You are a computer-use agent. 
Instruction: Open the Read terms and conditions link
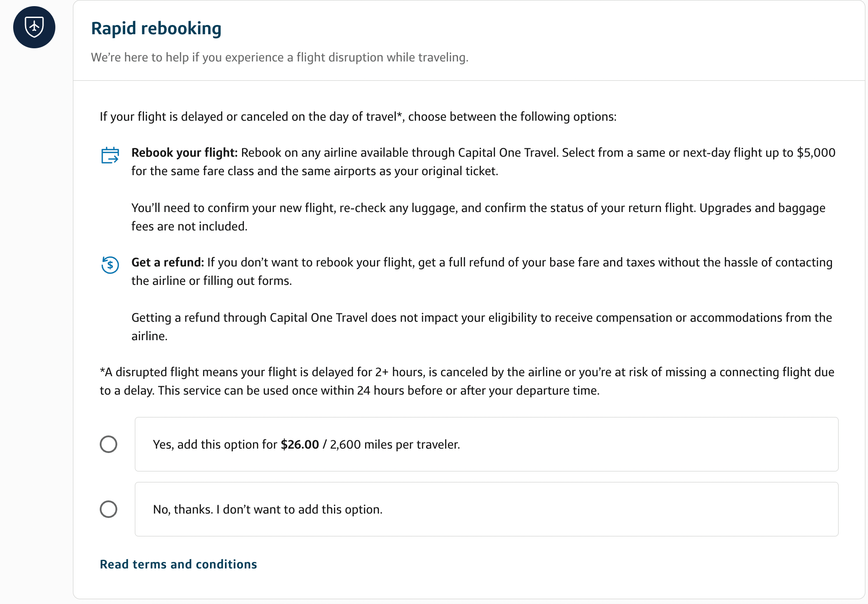pos(178,564)
